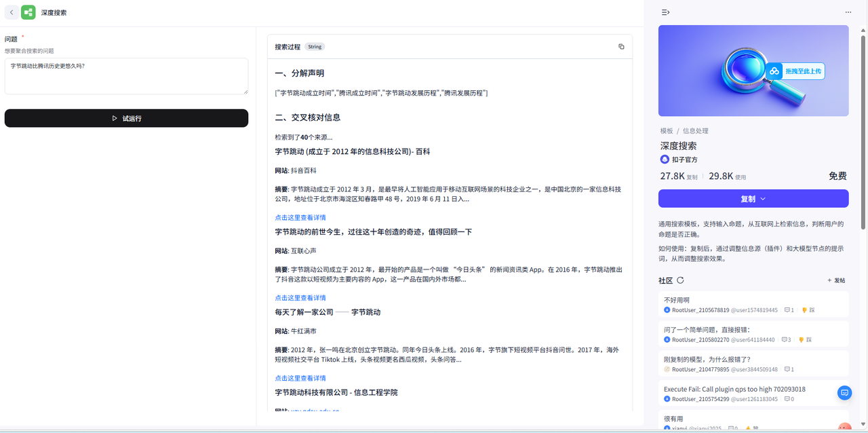Open comments on the 不好用啊 post

[x=789, y=310]
